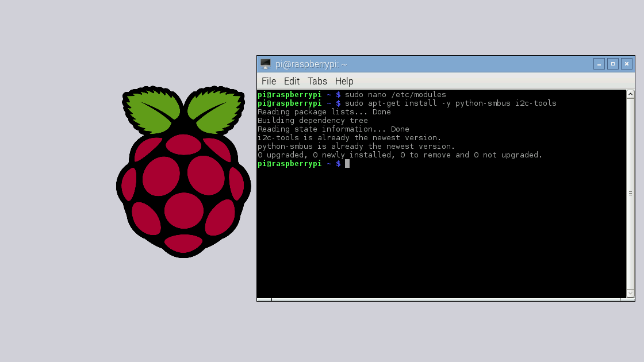
Task: Click the terminal cursor at the last prompt
Action: (347, 164)
